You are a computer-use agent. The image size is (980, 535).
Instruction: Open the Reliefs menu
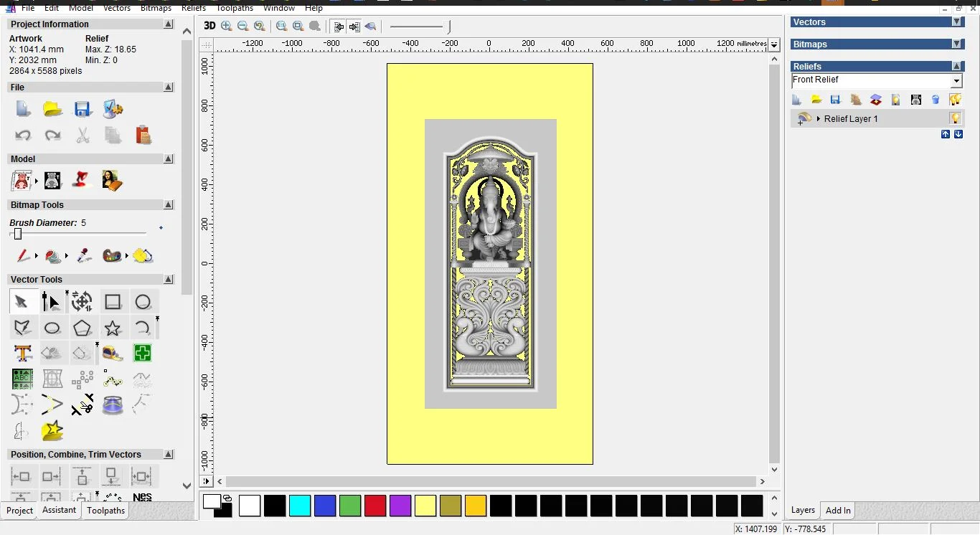[193, 8]
